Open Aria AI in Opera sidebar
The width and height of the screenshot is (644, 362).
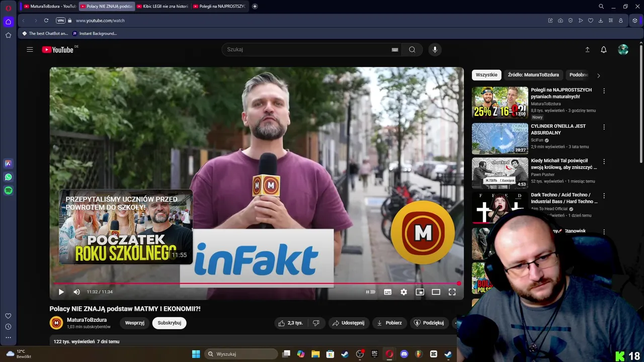pos(8,163)
